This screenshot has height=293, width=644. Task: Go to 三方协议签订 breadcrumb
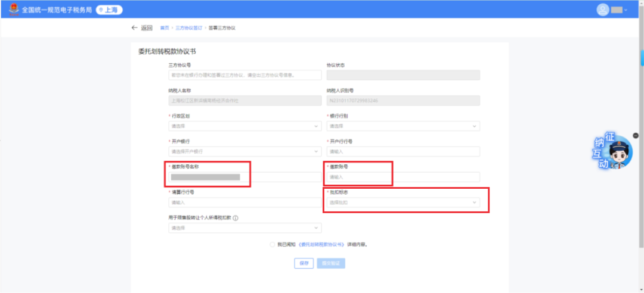(187, 28)
